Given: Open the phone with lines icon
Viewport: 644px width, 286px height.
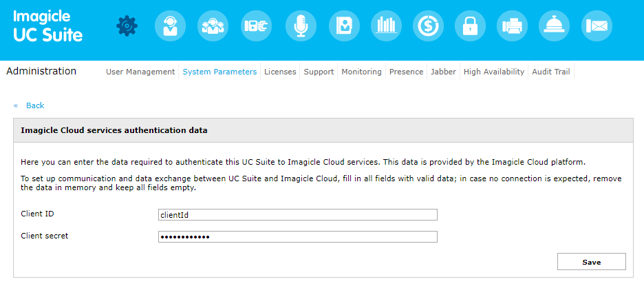Looking at the screenshot, I should pyautogui.click(x=256, y=25).
